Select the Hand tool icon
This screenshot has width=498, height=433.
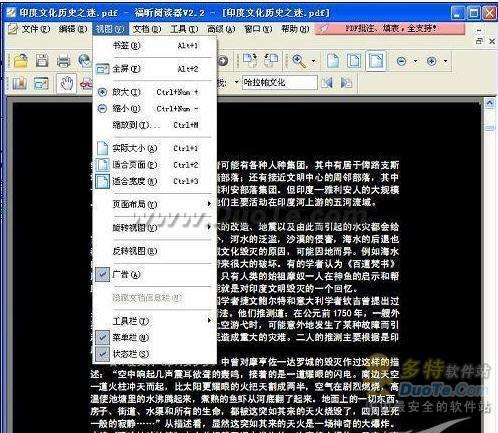click(x=66, y=83)
